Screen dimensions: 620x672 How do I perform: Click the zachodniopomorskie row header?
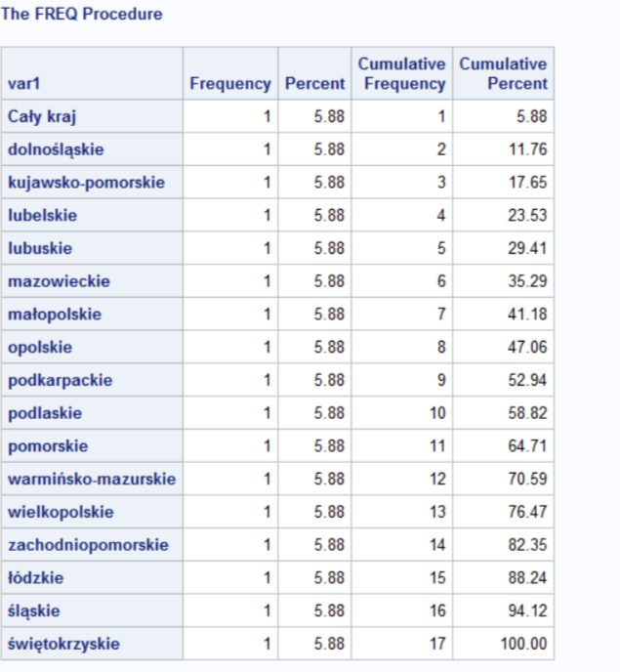coord(88,544)
